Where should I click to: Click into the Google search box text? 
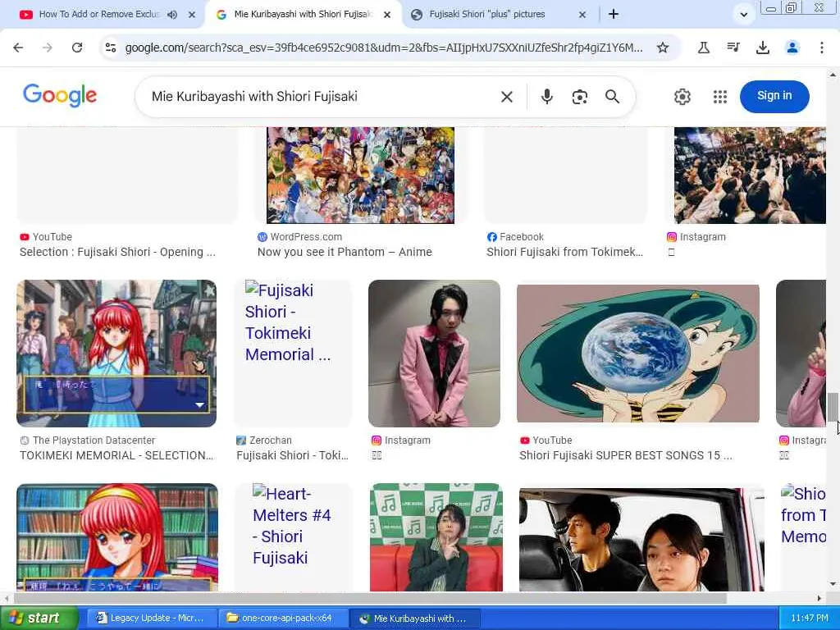coord(254,97)
